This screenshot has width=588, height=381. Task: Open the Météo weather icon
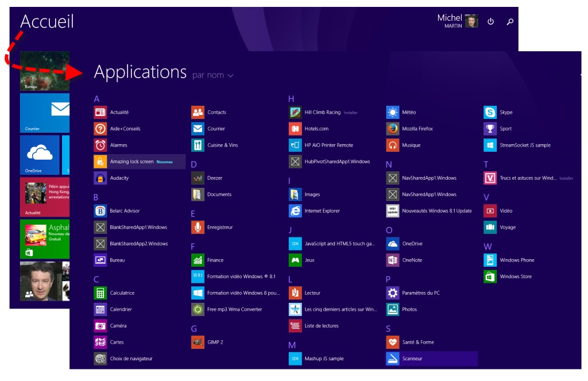coord(393,112)
